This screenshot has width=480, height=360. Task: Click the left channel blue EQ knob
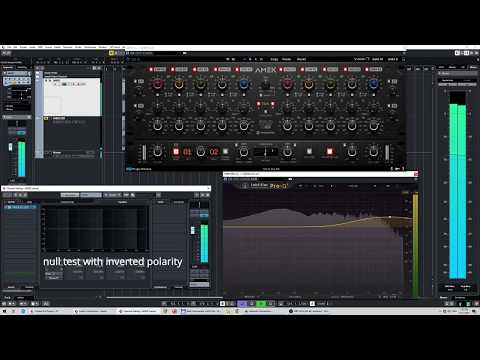[x=244, y=84]
